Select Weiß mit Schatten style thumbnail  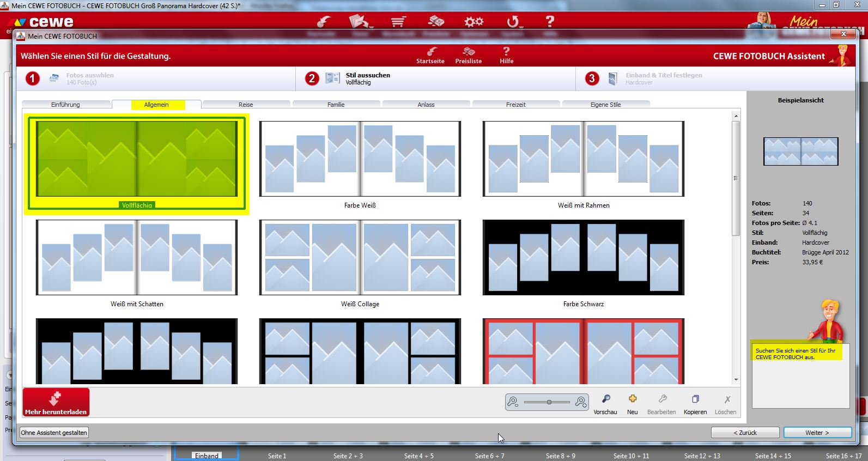[137, 257]
